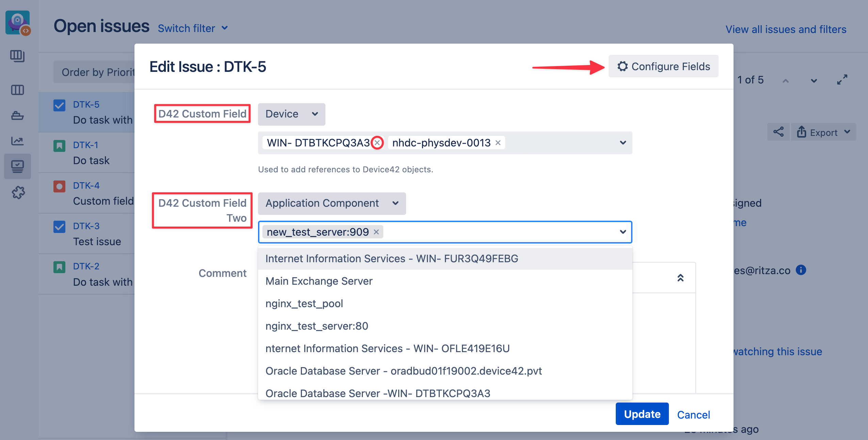Open the share icon button

coord(778,132)
